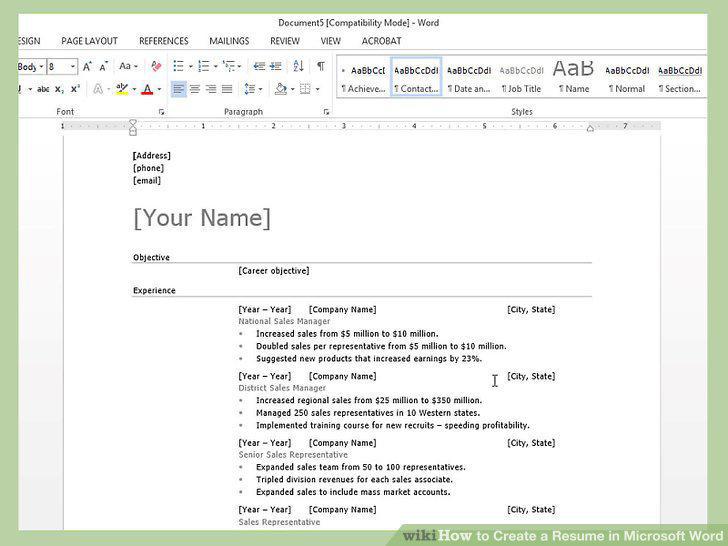Image resolution: width=728 pixels, height=546 pixels.
Task: Launch the Paragraph dialog box
Action: coord(326,112)
